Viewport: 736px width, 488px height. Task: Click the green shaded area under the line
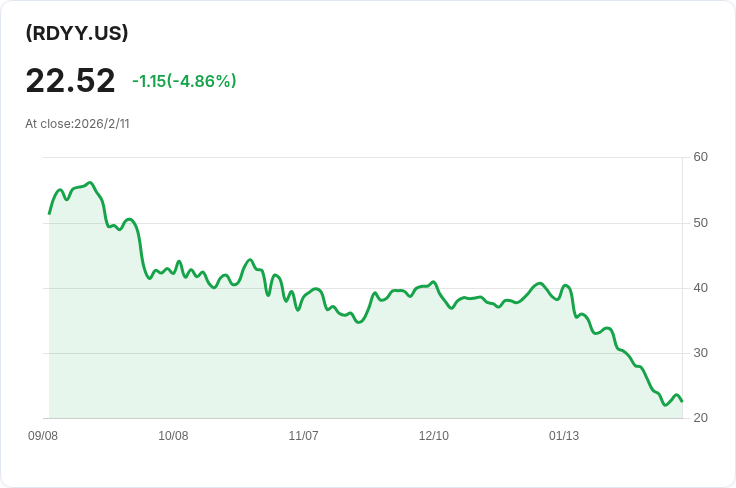pos(300,370)
